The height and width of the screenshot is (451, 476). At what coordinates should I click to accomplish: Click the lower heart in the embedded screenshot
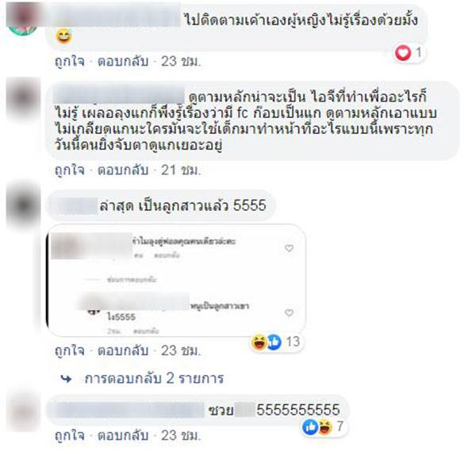pyautogui.click(x=289, y=313)
